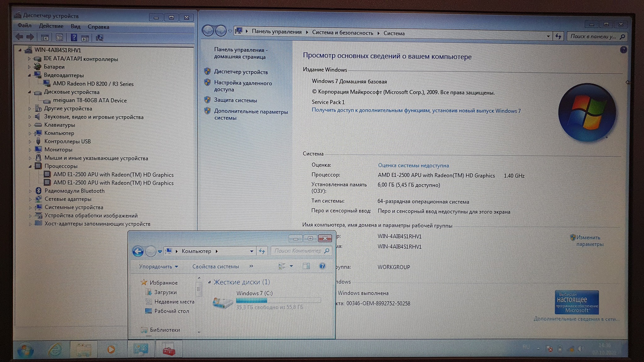Open the View menu in Device Manager

pos(75,26)
